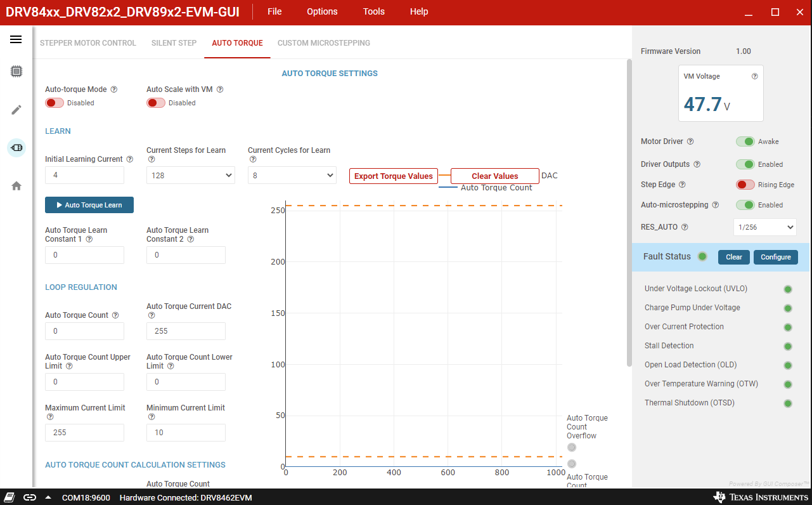Image resolution: width=812 pixels, height=505 pixels.
Task: Click help icon for Auto Torque Count Upper Limit
Action: [x=69, y=366]
